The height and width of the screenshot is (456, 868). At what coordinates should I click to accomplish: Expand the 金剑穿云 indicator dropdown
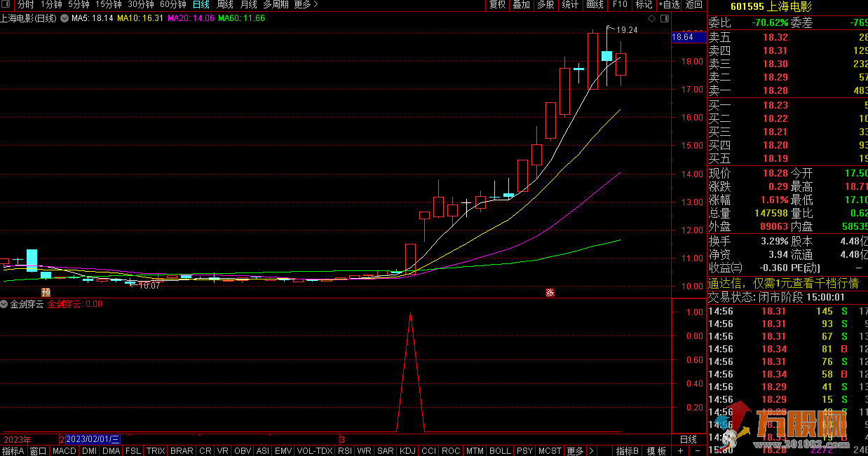[x=4, y=304]
